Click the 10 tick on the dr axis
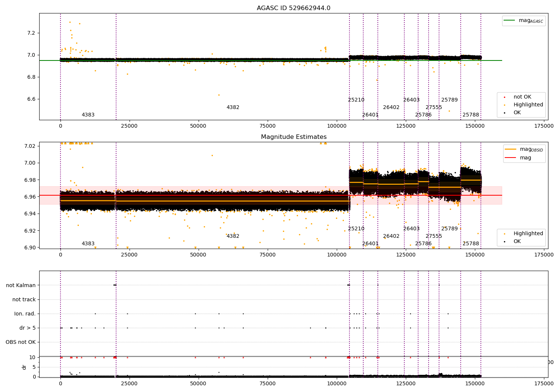Screen dimensions: 560x392 coord(32,357)
